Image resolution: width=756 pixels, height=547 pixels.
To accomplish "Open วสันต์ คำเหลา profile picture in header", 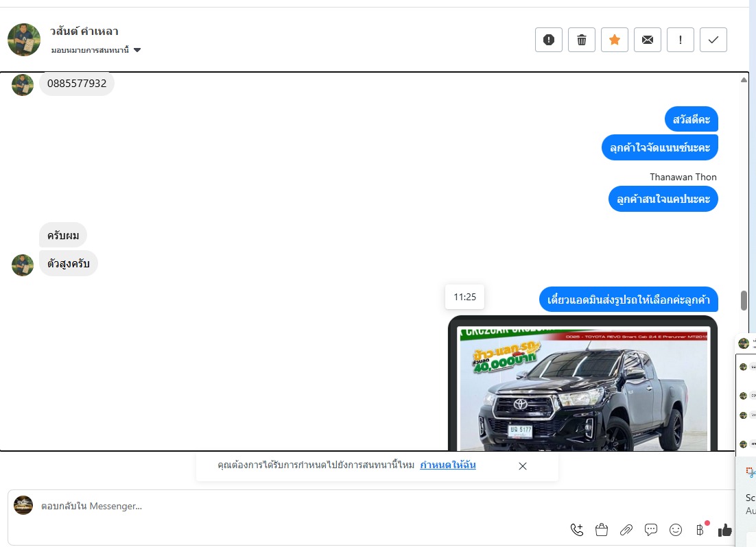I will click(24, 40).
